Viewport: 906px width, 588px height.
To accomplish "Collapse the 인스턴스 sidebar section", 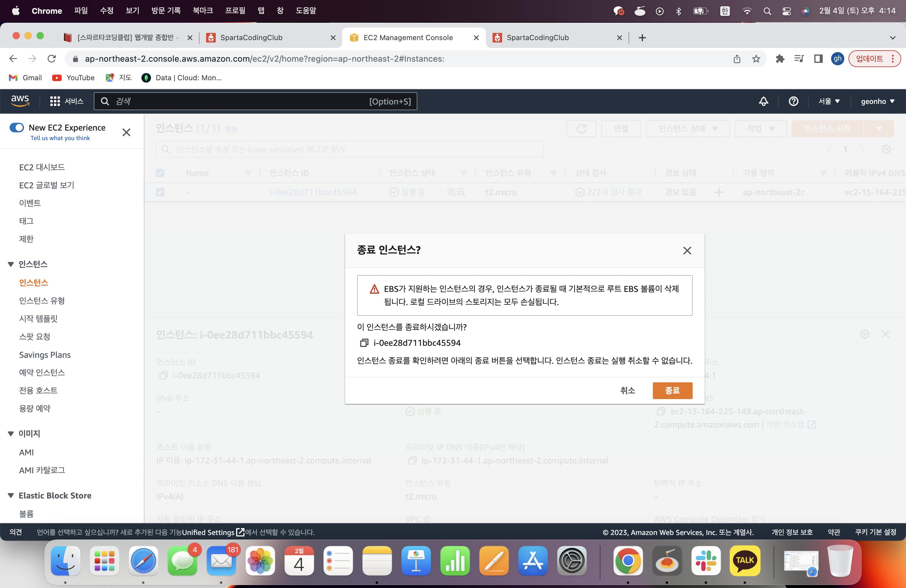I will (x=11, y=264).
